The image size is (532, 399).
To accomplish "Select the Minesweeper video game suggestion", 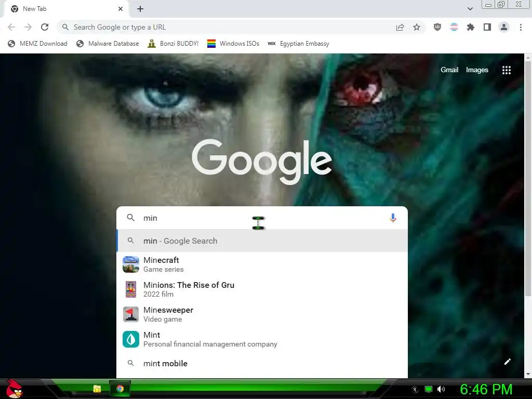I will coord(262,314).
